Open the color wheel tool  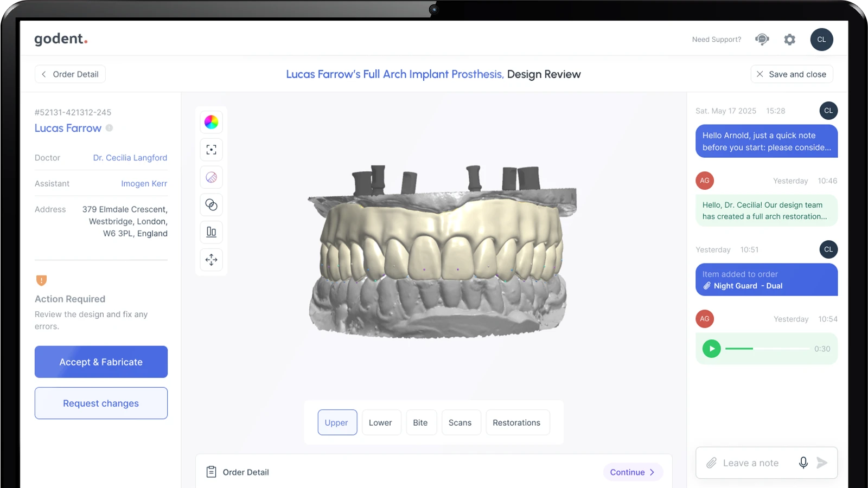[211, 122]
